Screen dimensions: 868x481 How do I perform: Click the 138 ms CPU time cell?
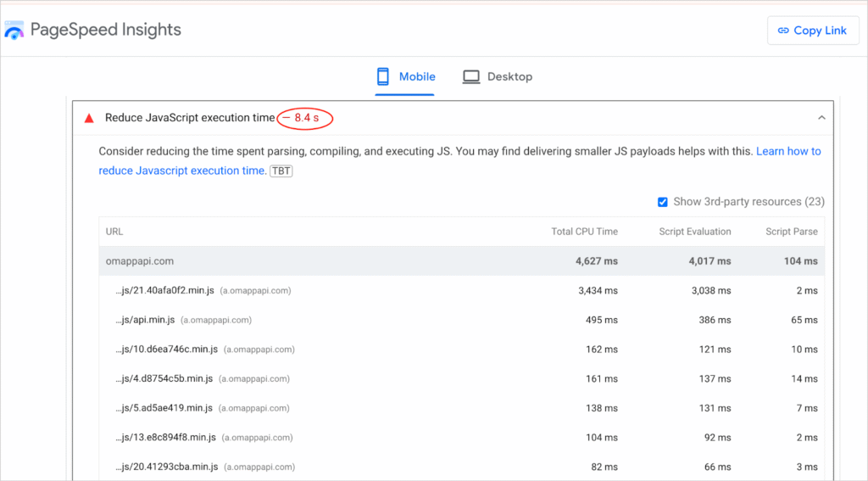click(602, 408)
